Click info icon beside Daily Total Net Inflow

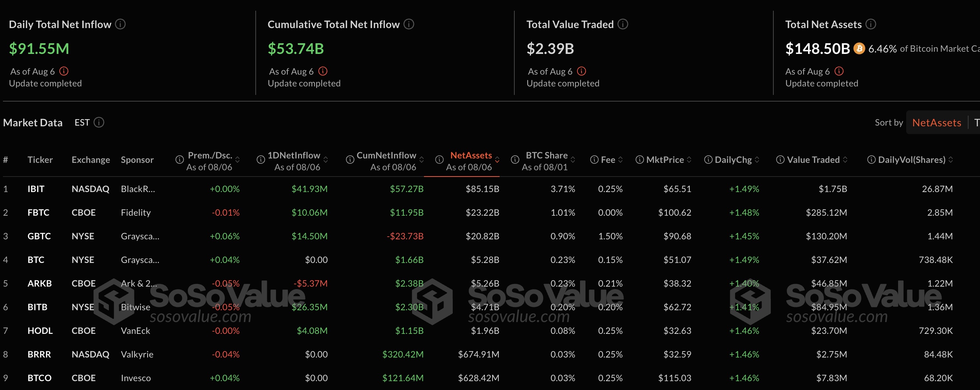(120, 24)
